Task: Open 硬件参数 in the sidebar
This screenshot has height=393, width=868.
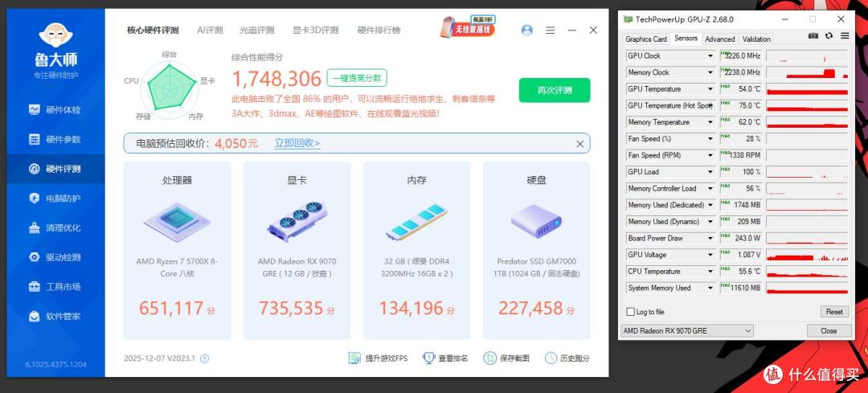Action: [55, 140]
